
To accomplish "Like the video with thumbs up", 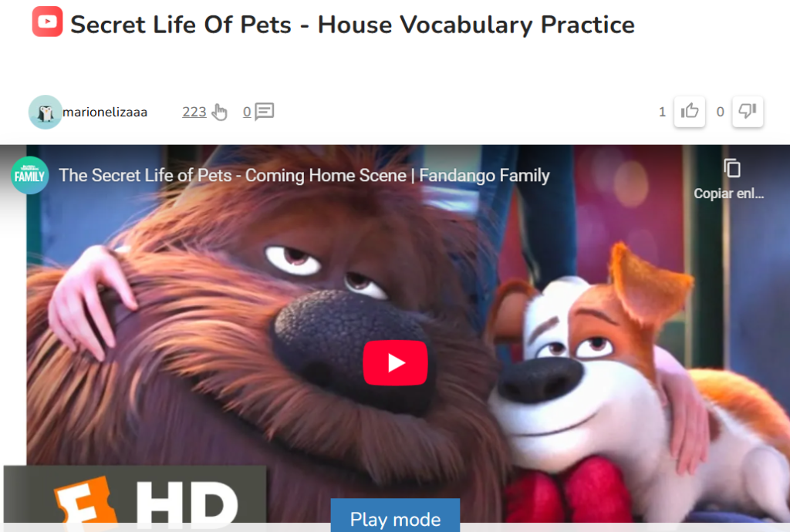I will point(690,111).
